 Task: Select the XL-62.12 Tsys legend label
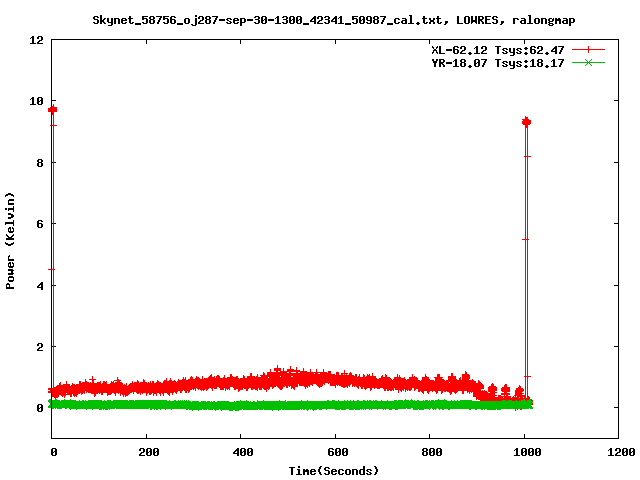(x=492, y=49)
